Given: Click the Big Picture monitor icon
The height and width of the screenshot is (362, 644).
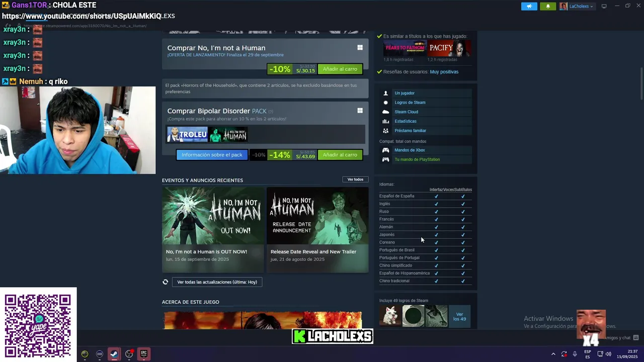Looking at the screenshot, I should point(604,6).
